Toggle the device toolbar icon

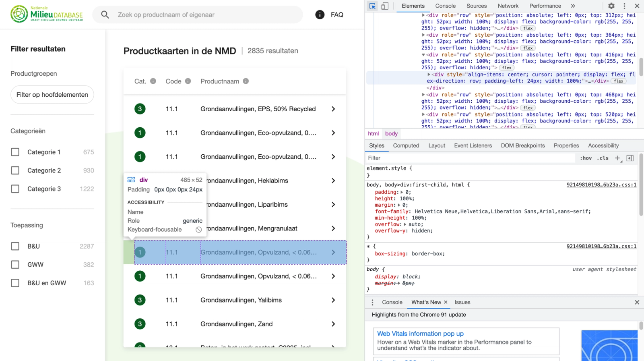(x=385, y=6)
